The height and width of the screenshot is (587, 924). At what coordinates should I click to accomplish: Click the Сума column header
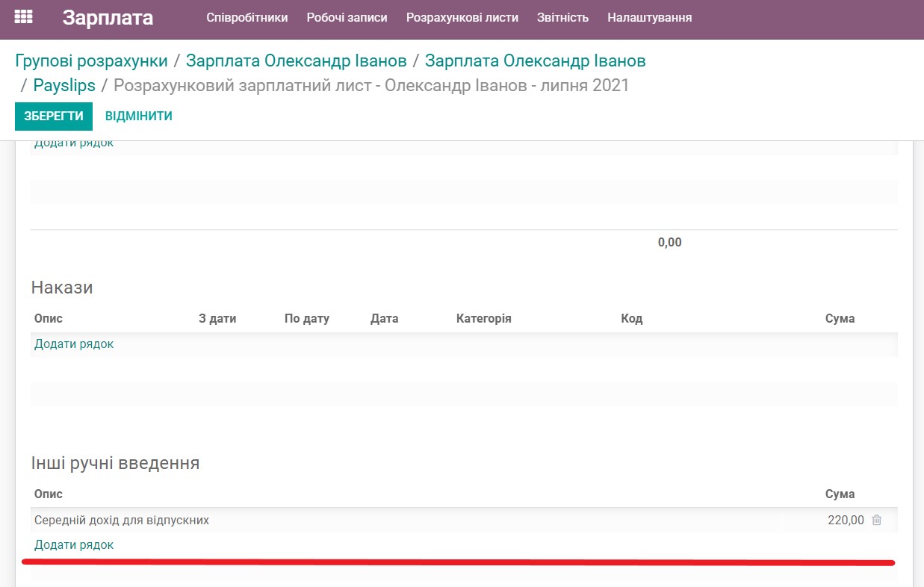click(x=840, y=494)
